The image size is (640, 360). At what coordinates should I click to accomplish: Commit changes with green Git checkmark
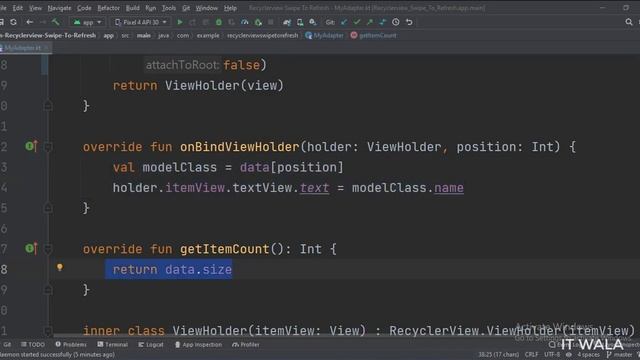click(x=357, y=22)
